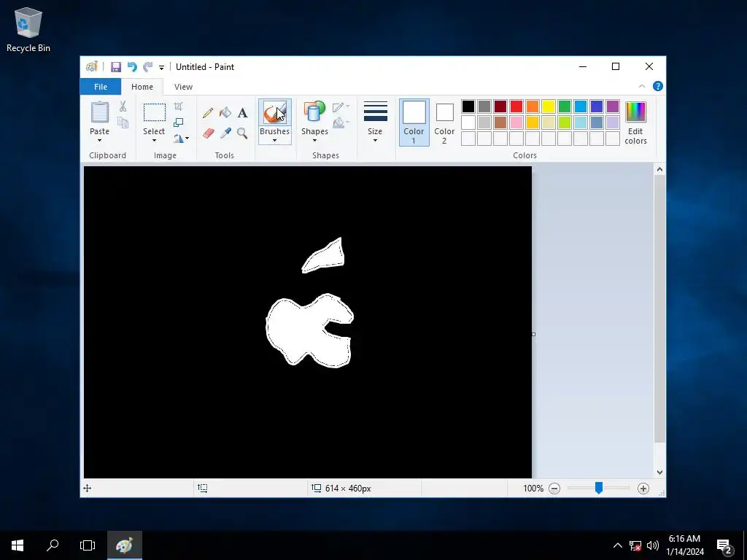Image resolution: width=747 pixels, height=560 pixels.
Task: Pick the orange color swatch
Action: tap(533, 106)
